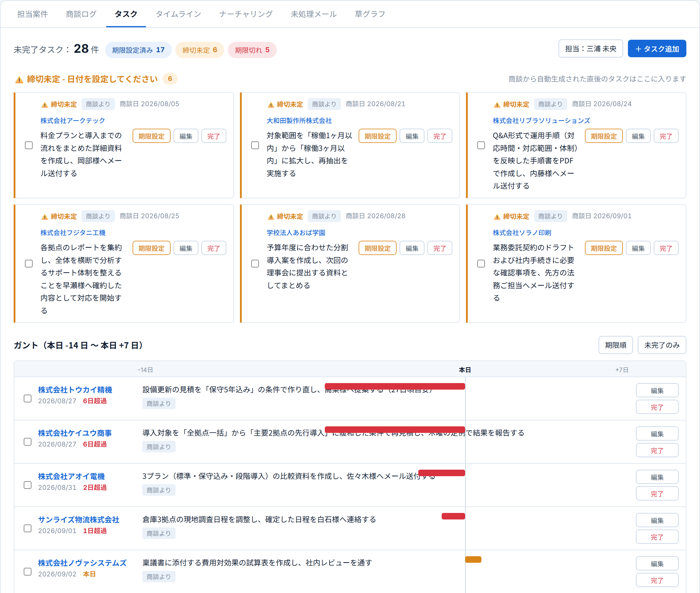Viewport: 700px width, 593px height.
Task: Click the warning icon beside 締切未定 section heading
Action: pyautogui.click(x=19, y=79)
